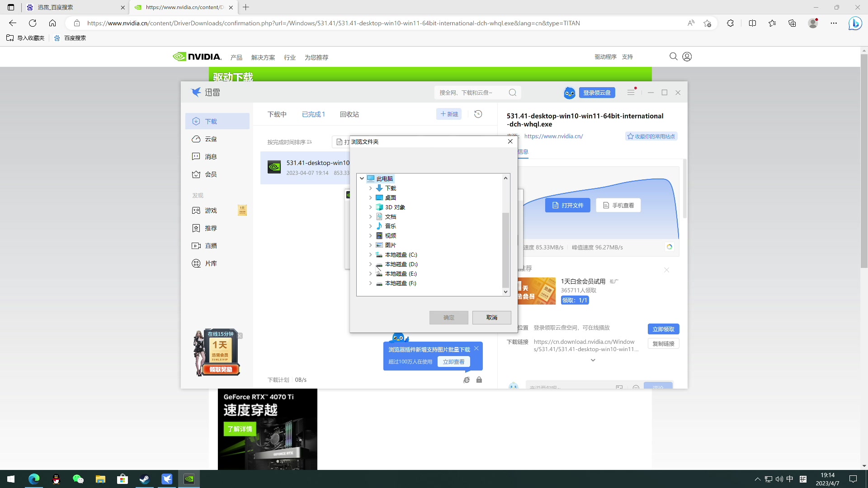This screenshot has height=488, width=868.
Task: Open 解决方案 menu on NVIDIA site
Action: pyautogui.click(x=263, y=57)
